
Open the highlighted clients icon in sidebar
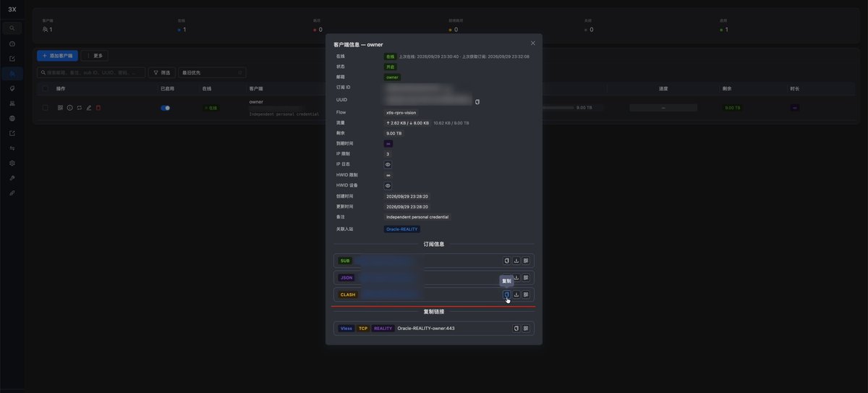tap(12, 74)
